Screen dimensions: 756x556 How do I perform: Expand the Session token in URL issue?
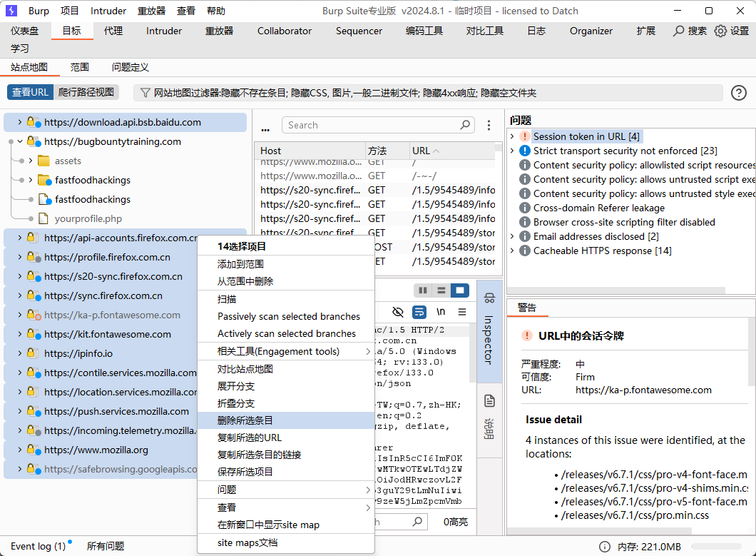pyautogui.click(x=512, y=136)
